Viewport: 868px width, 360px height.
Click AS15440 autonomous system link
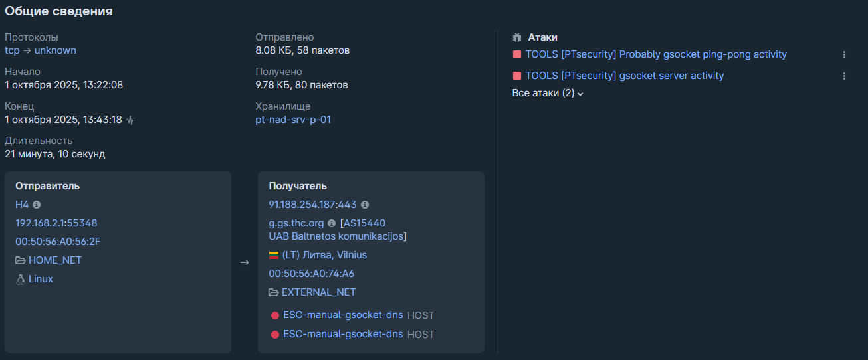[x=364, y=223]
